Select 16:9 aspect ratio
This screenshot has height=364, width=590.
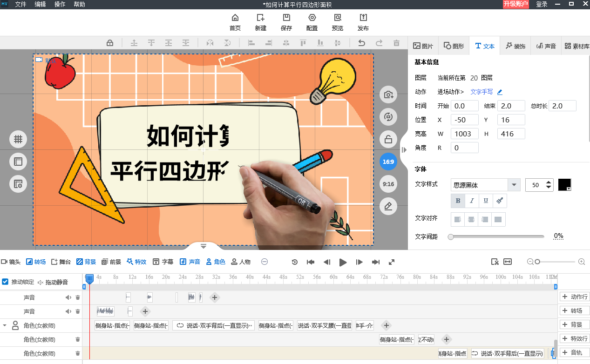coord(388,162)
